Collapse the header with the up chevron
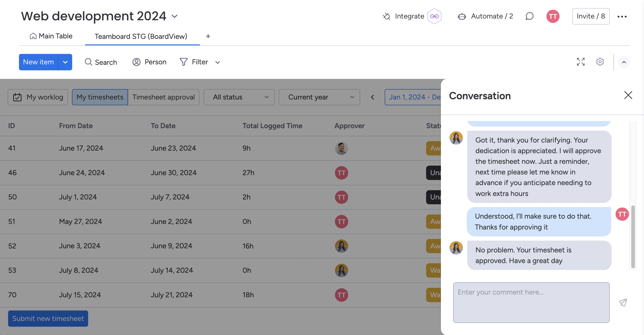 point(624,62)
